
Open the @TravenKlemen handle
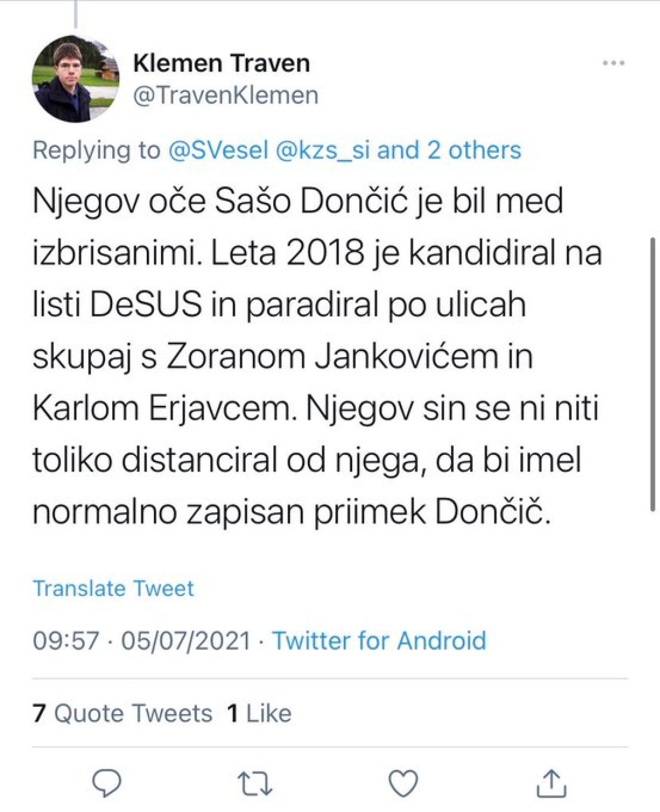pos(226,95)
